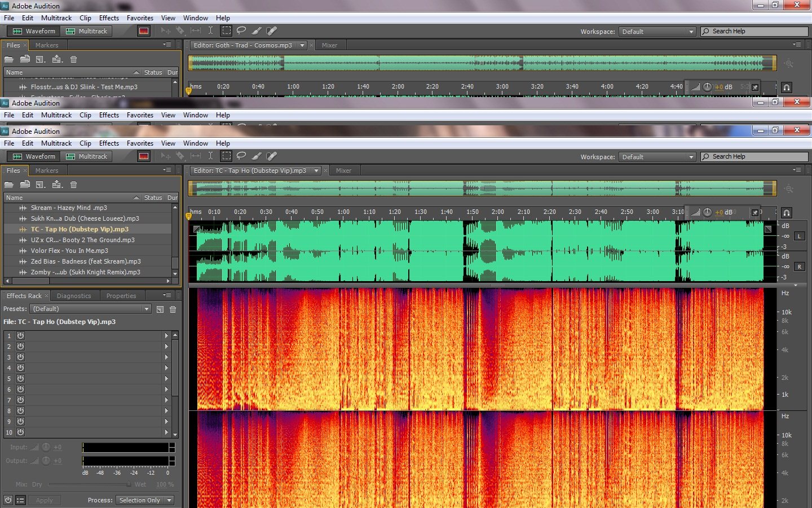Toggle power for effect slot 10
The height and width of the screenshot is (508, 812).
(20, 432)
